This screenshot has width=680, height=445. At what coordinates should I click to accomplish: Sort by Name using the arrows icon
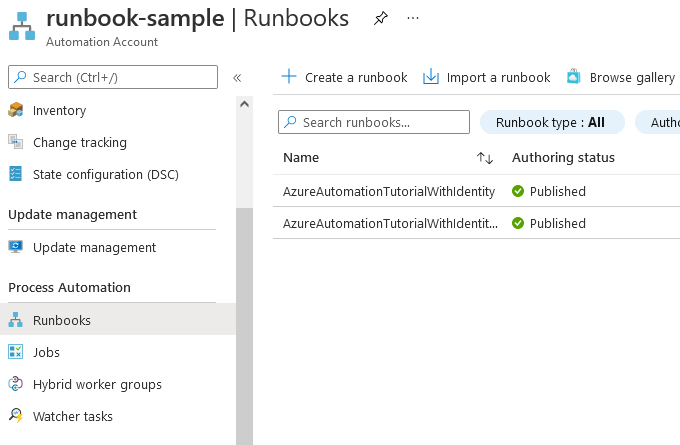coord(485,158)
